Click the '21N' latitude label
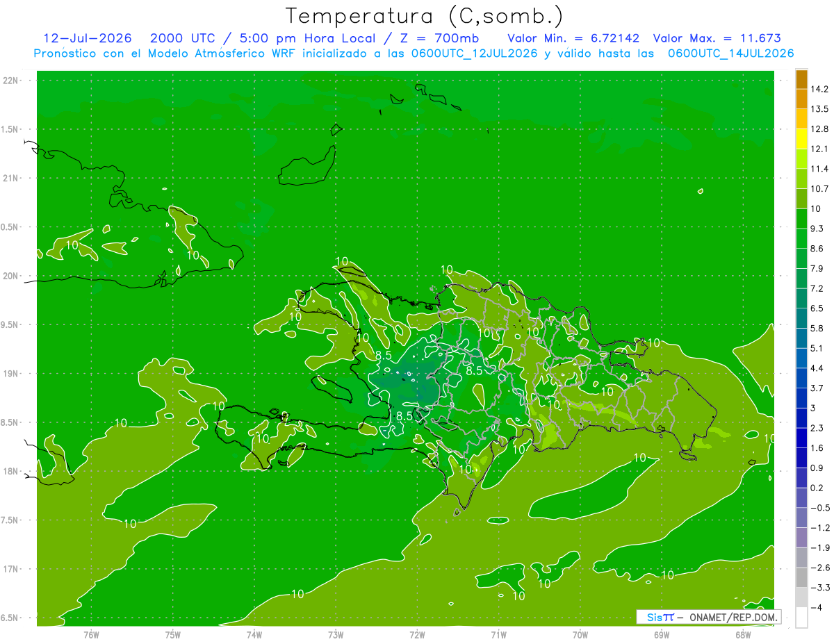Screen dimensions: 834x644 pyautogui.click(x=10, y=179)
